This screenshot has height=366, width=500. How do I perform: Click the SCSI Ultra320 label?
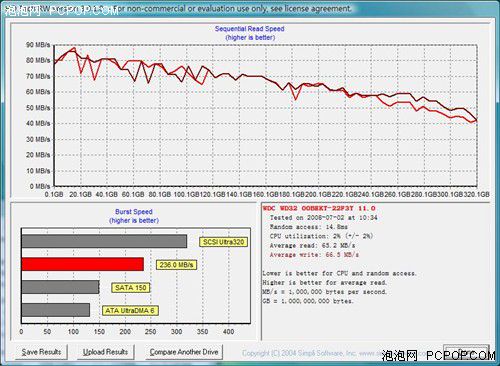(224, 242)
